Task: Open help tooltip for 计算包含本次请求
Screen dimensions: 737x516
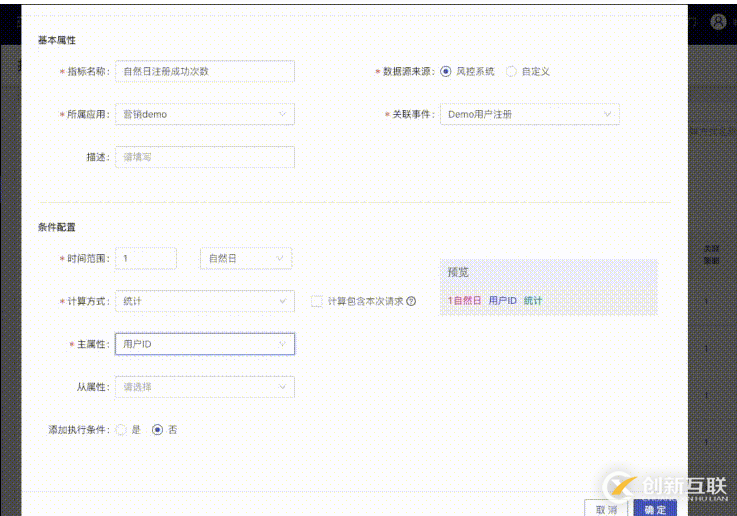Action: (x=411, y=301)
